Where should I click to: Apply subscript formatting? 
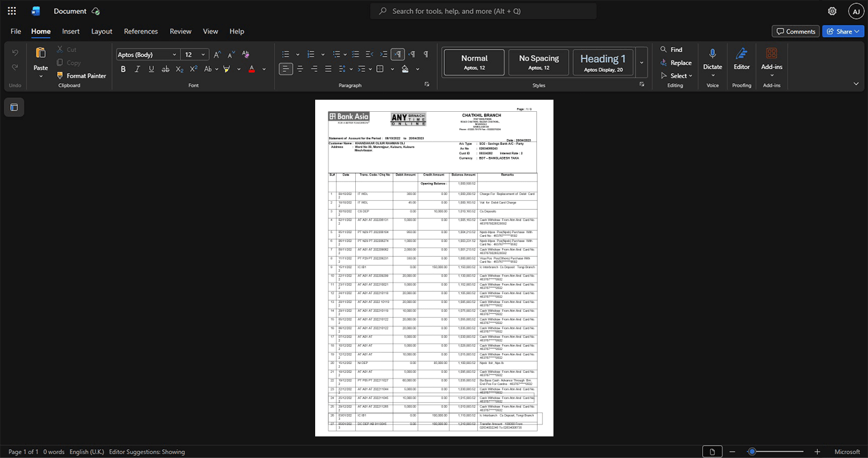click(x=179, y=69)
